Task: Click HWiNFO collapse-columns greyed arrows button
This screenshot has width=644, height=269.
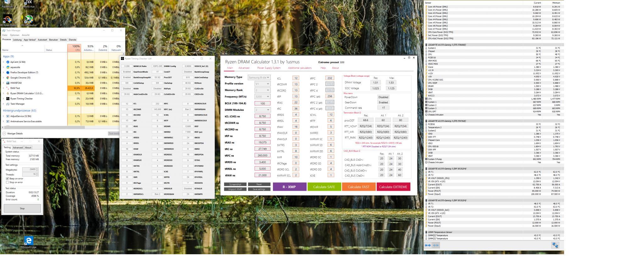Action: click(436, 245)
